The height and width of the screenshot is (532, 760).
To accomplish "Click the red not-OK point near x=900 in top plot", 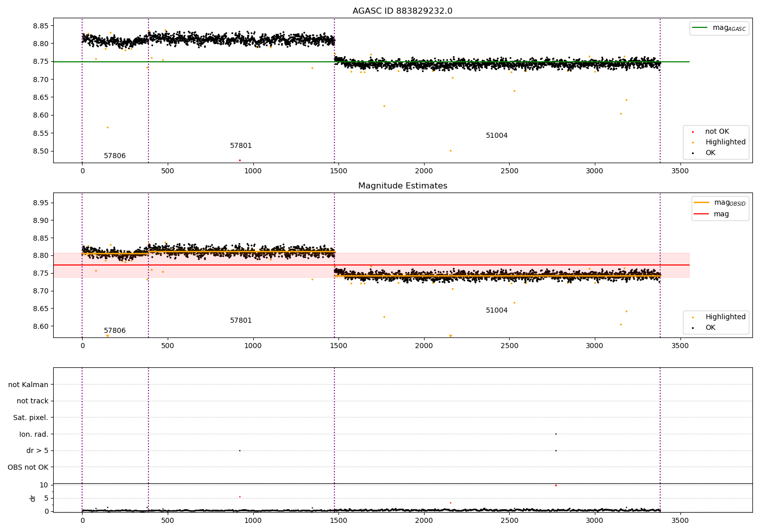I will click(240, 160).
